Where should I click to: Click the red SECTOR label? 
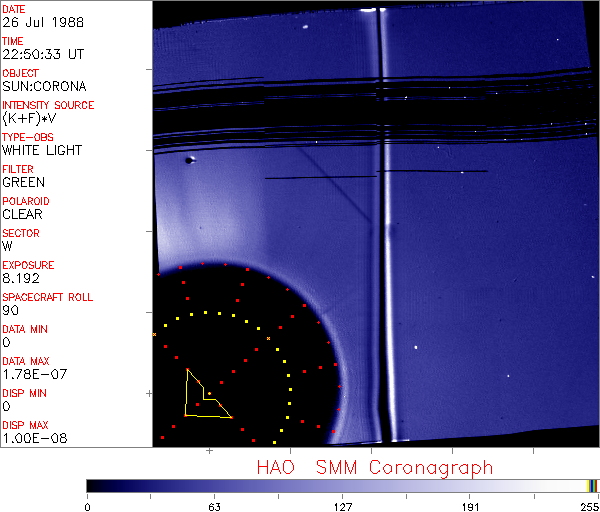20,233
